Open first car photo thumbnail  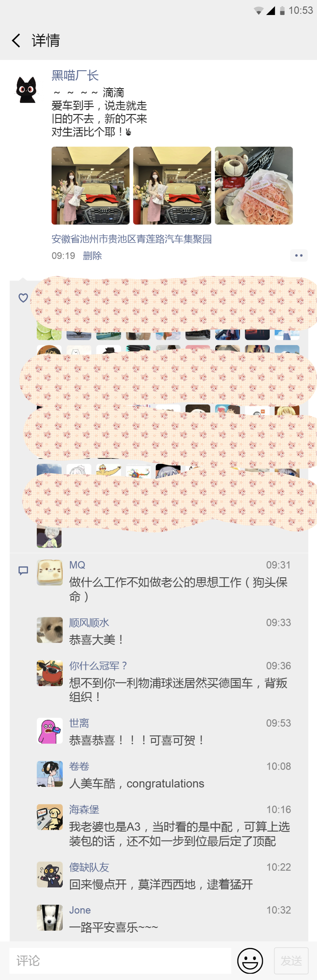[90, 186]
